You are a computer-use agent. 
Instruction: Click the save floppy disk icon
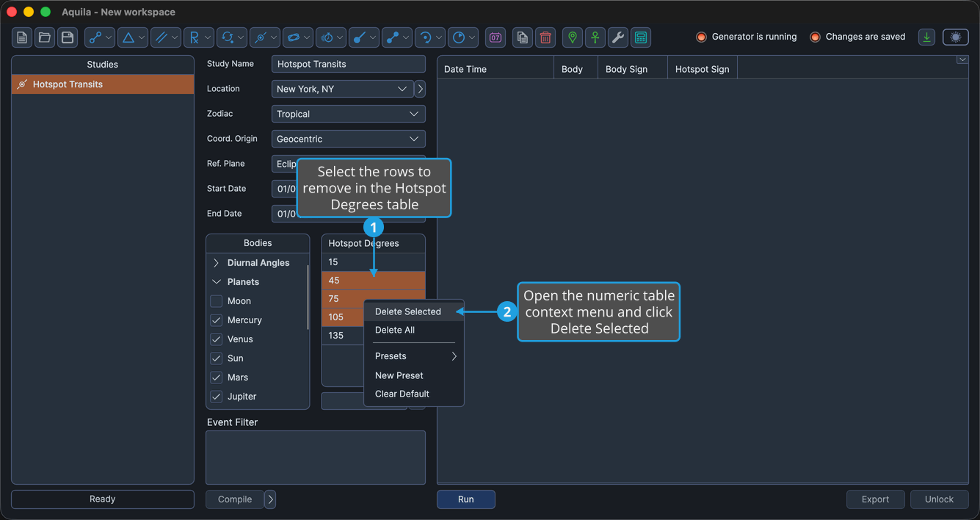68,37
